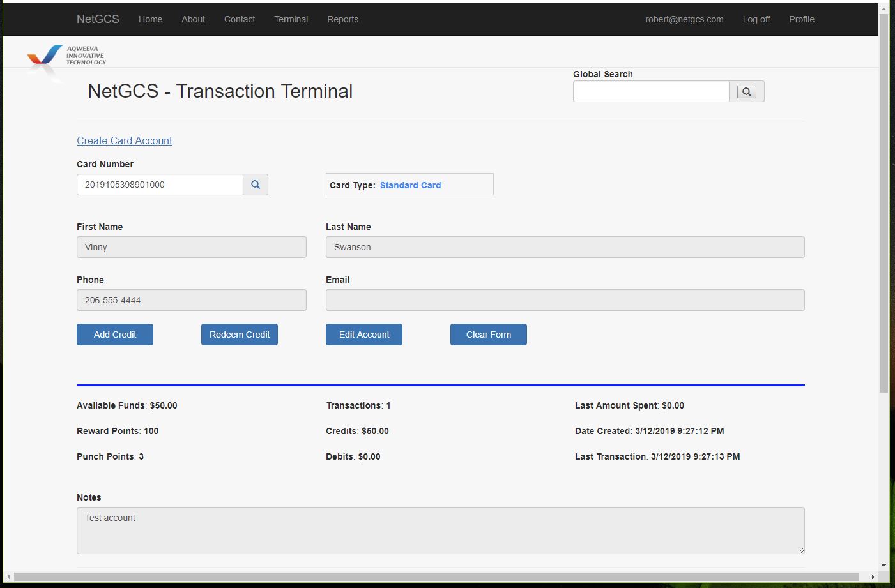This screenshot has height=588, width=895.
Task: Select Terminal in the navigation bar
Action: click(x=291, y=19)
